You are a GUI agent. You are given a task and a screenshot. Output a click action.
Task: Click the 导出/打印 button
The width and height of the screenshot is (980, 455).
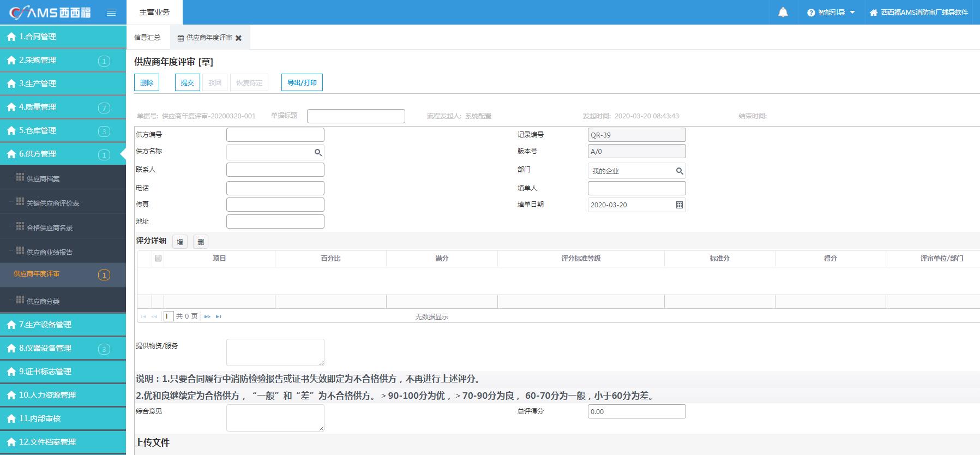302,82
